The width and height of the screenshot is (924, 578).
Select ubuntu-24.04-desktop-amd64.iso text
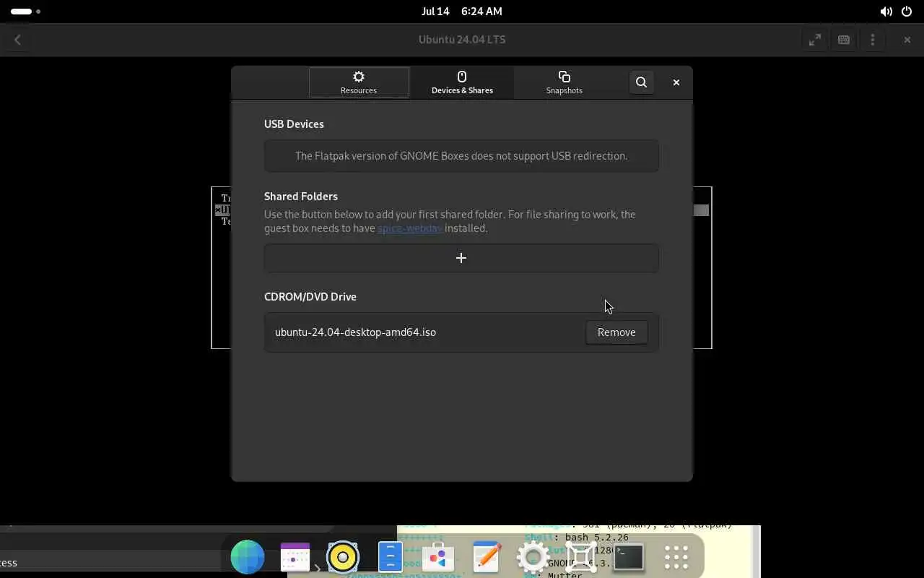coord(355,332)
